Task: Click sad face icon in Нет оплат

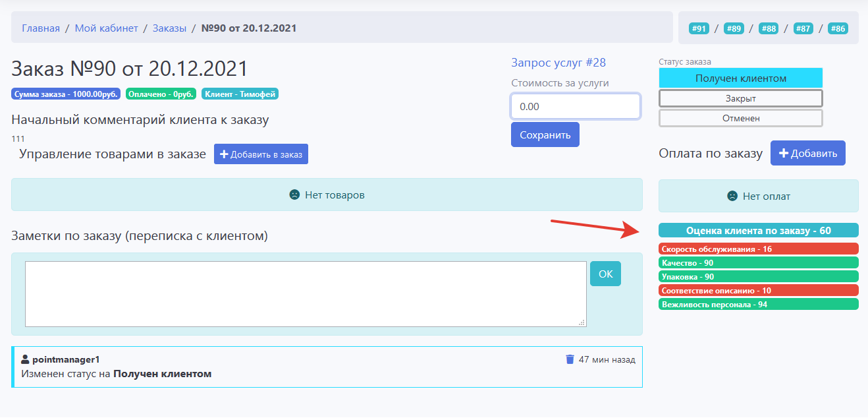Action: click(732, 196)
